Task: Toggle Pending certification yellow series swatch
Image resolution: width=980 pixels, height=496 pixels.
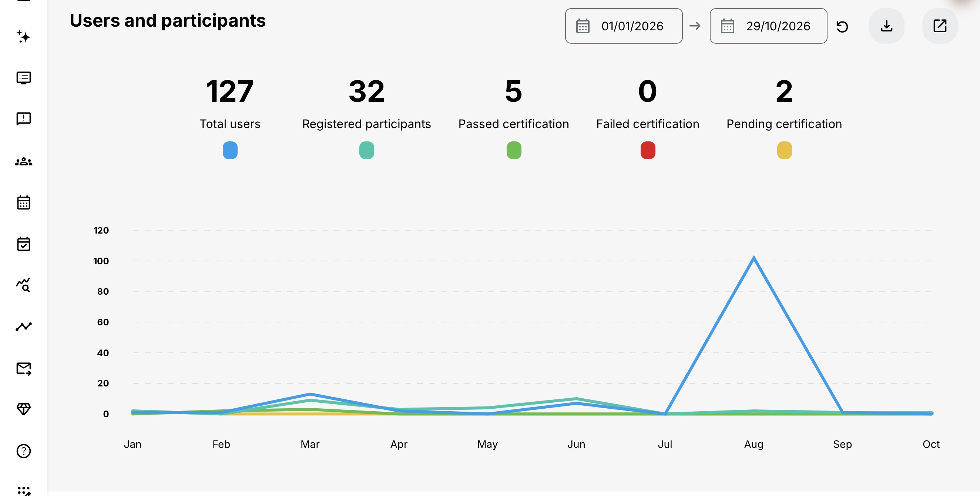Action: coord(785,150)
